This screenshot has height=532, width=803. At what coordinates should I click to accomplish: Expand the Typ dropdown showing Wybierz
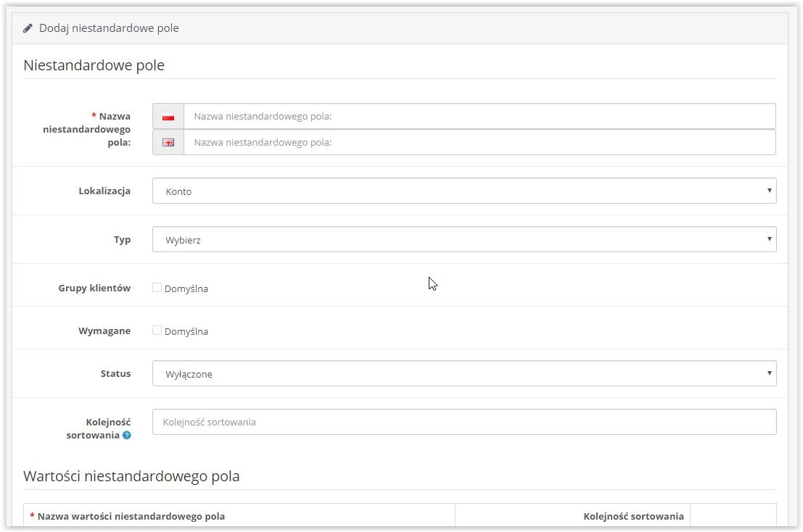(464, 240)
